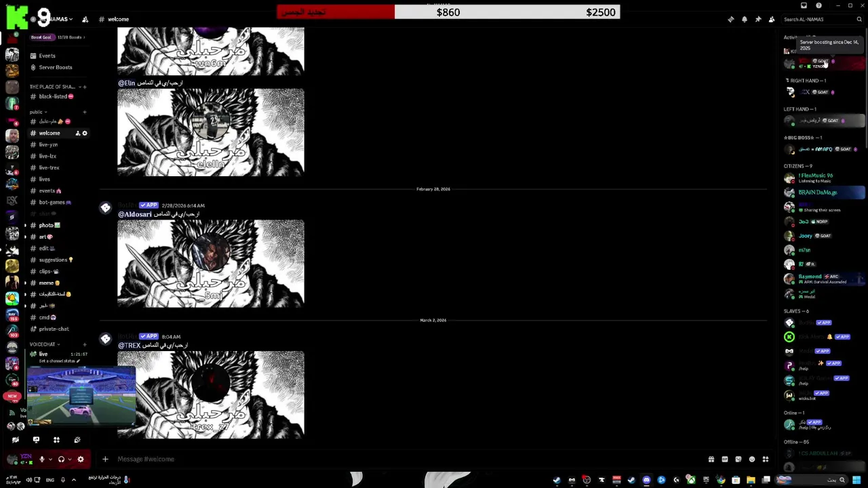Image resolution: width=868 pixels, height=488 pixels.
Task: Focus the Search AL-NAMAS field
Action: pos(823,19)
